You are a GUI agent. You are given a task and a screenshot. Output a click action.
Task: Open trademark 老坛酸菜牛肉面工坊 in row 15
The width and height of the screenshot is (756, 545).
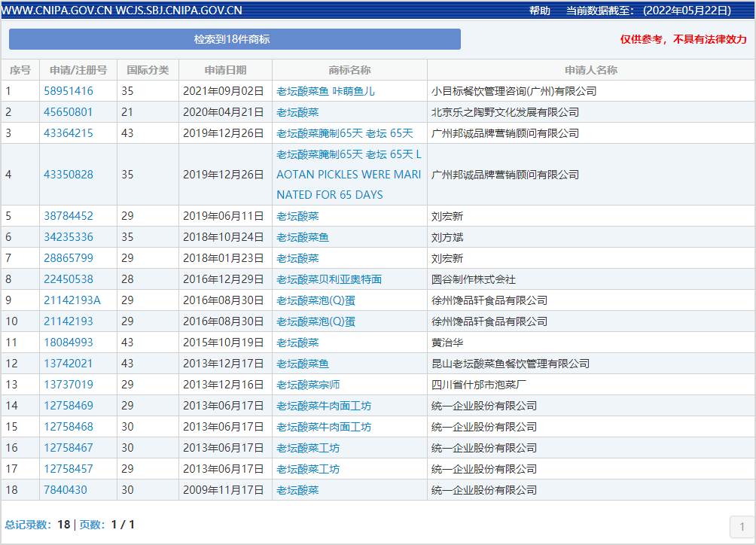click(324, 427)
